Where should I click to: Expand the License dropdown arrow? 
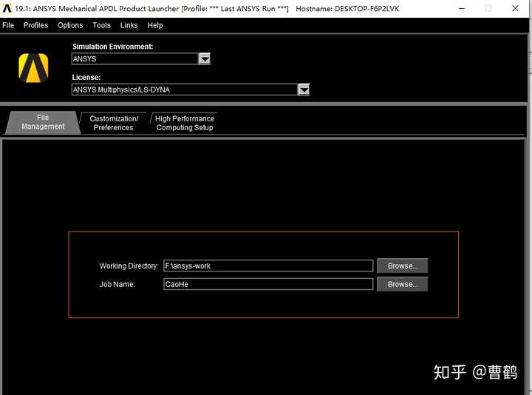304,90
